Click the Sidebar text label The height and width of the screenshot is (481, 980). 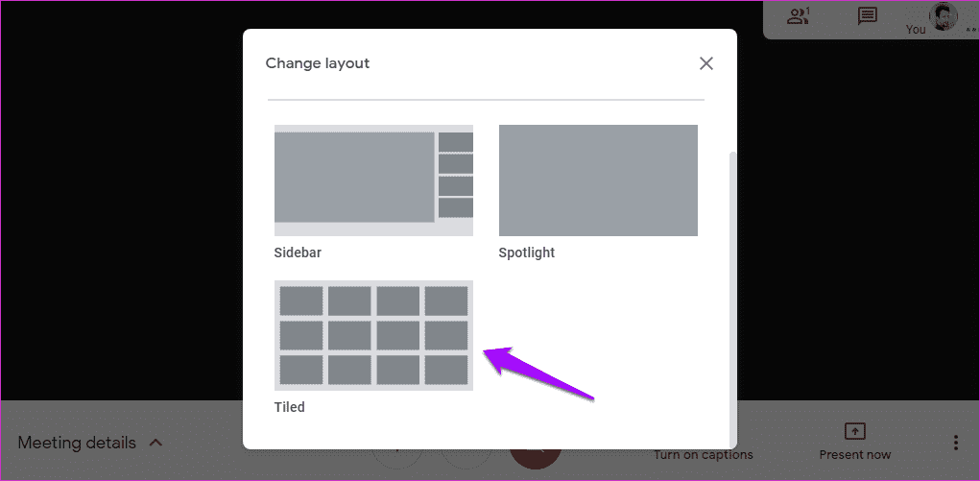(x=298, y=253)
